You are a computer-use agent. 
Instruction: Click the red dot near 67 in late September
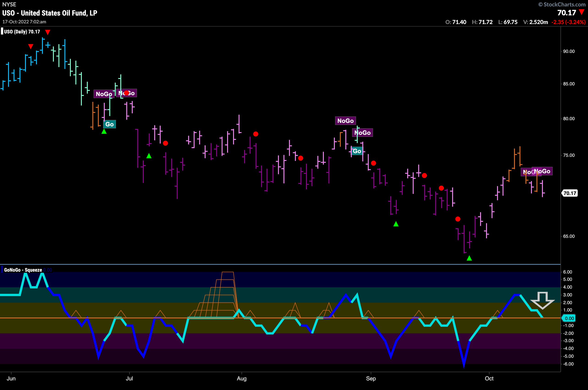click(458, 219)
